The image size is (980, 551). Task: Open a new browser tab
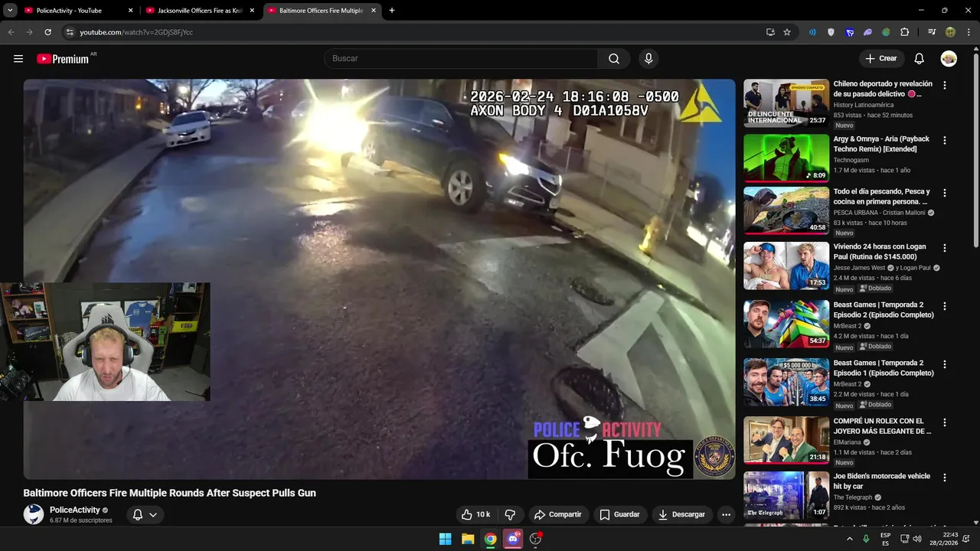pos(392,11)
